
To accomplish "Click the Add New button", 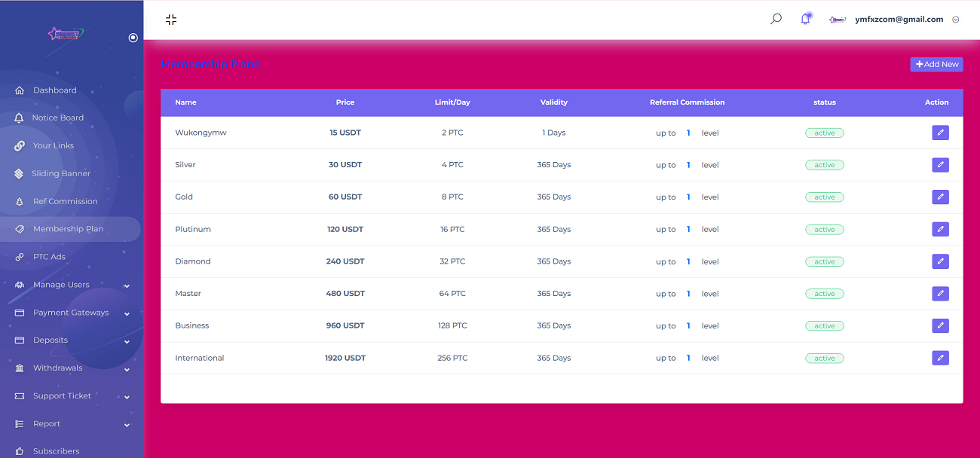I will click(x=936, y=65).
